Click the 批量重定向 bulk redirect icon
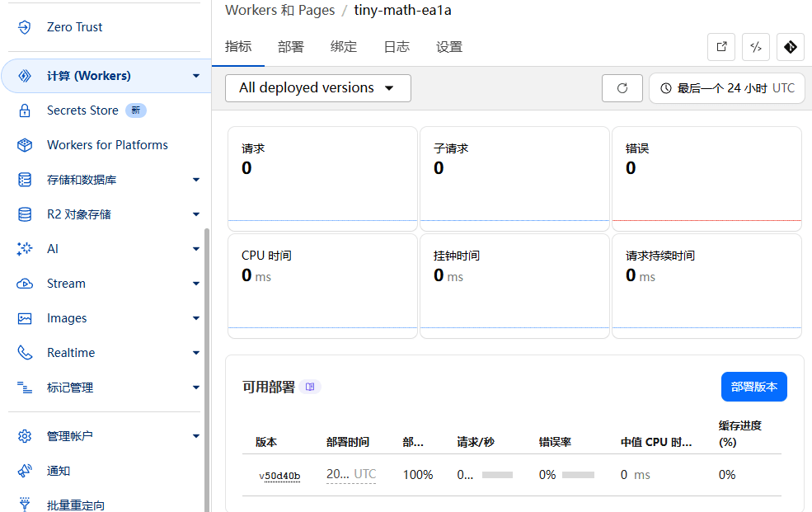This screenshot has width=812, height=512. pos(25,505)
